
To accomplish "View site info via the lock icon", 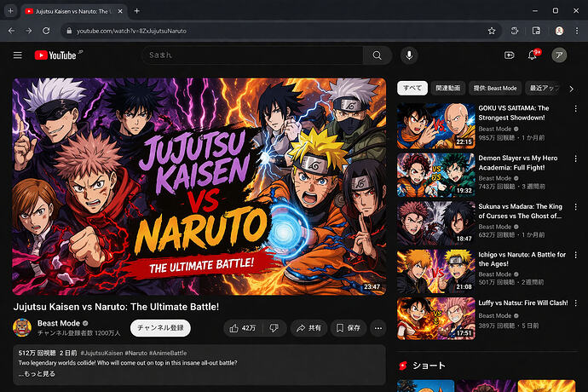I will point(69,31).
